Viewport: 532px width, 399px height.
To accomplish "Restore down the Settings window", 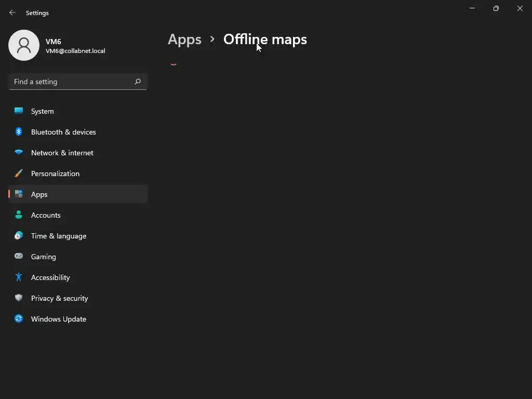I will tap(496, 8).
